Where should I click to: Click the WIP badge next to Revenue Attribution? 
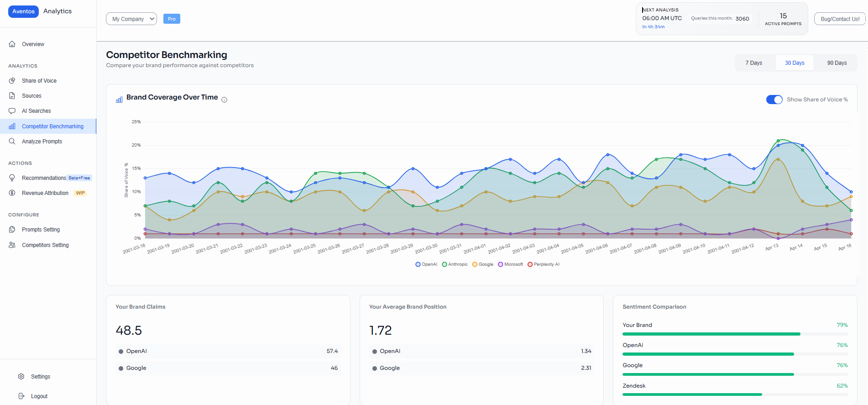point(80,193)
